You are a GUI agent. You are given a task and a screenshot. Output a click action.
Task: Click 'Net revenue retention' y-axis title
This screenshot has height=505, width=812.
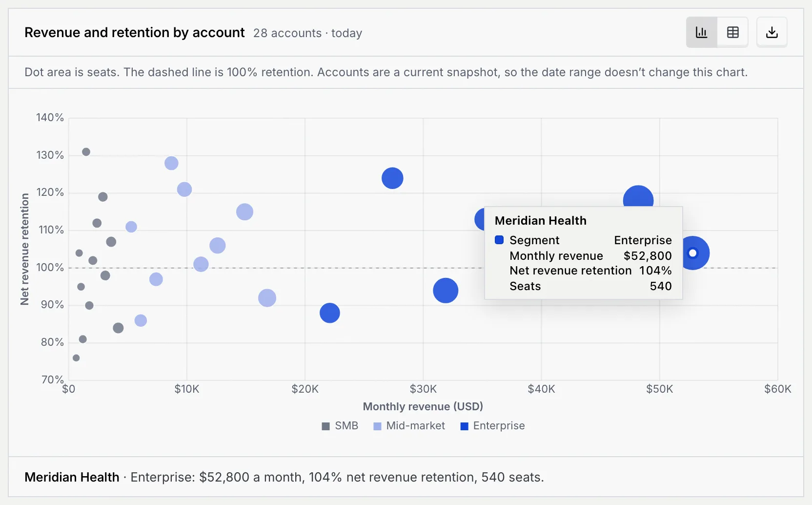click(x=25, y=249)
